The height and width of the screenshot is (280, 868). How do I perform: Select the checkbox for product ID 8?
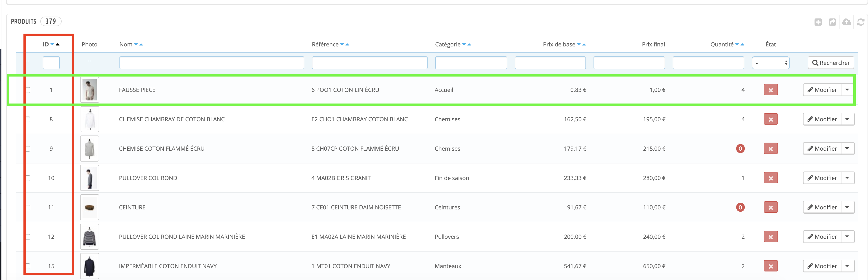point(28,119)
